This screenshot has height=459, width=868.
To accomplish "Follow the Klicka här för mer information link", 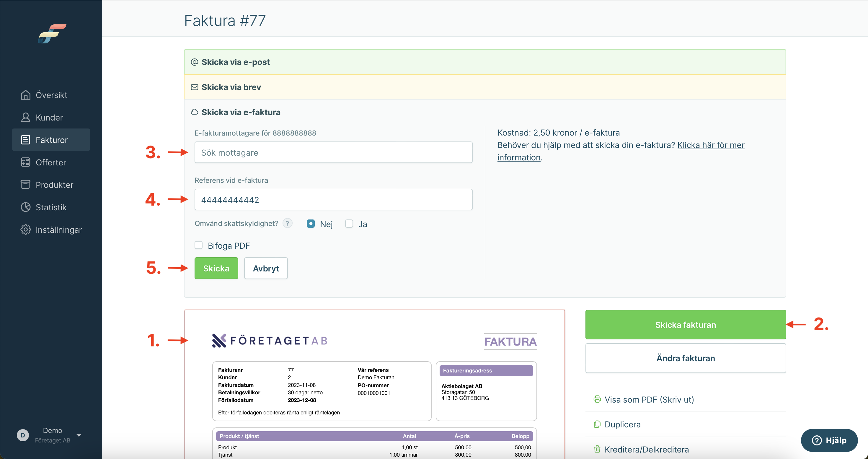I will (x=710, y=145).
